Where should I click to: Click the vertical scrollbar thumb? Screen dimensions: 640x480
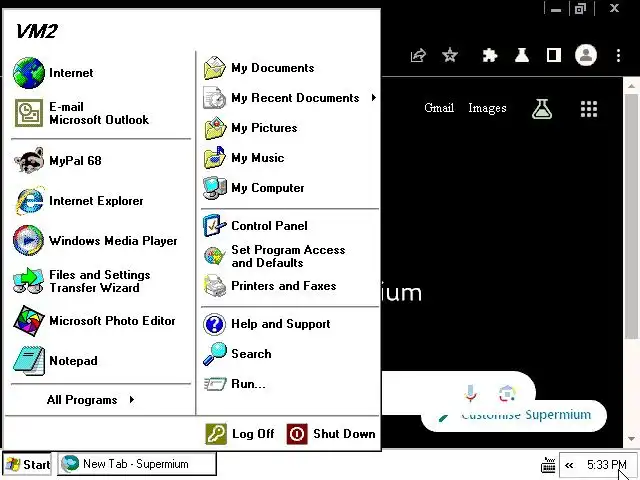click(631, 216)
